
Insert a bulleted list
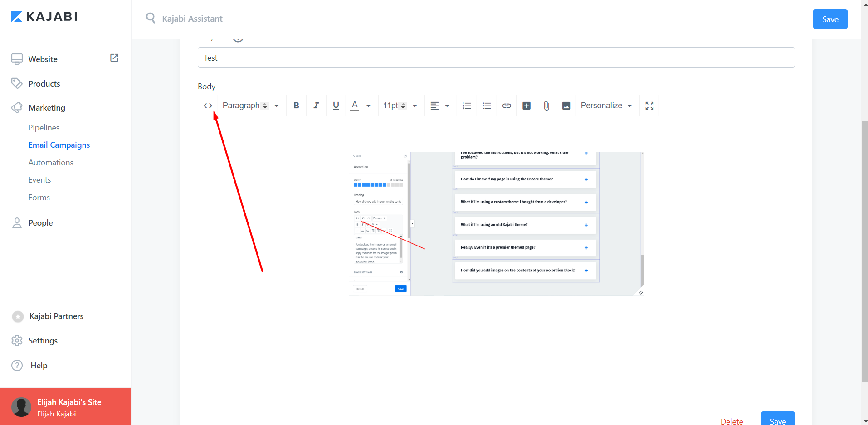click(x=487, y=106)
